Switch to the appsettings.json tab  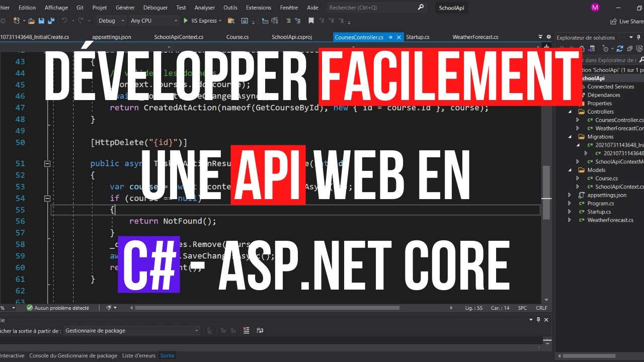tap(112, 37)
